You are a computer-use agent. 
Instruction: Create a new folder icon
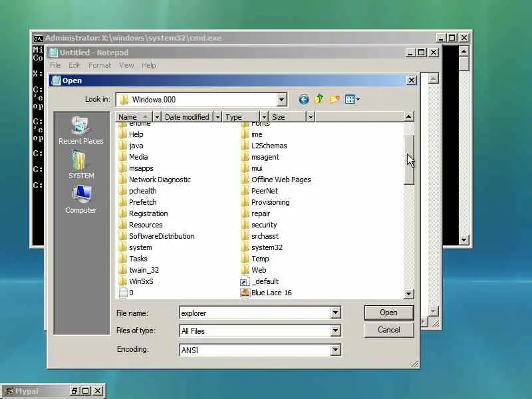[334, 99]
